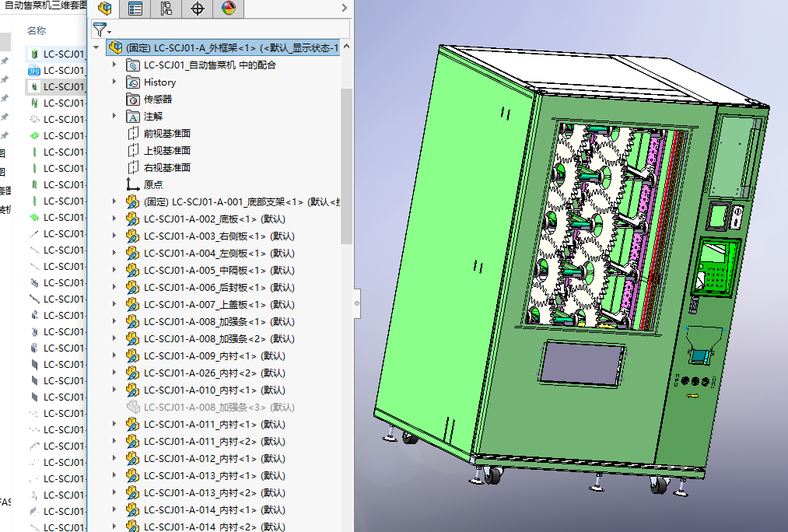Click the part icon of LC-SCJ01-A-005_中隔板
Image resolution: width=788 pixels, height=532 pixels.
pyautogui.click(x=133, y=270)
